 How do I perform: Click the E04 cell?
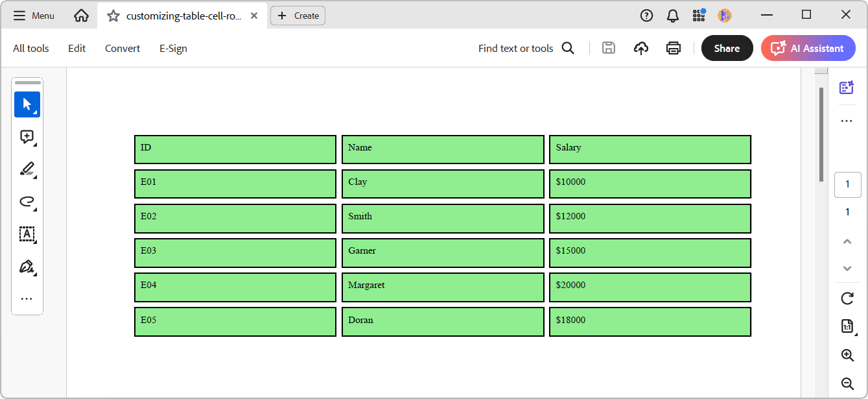235,287
